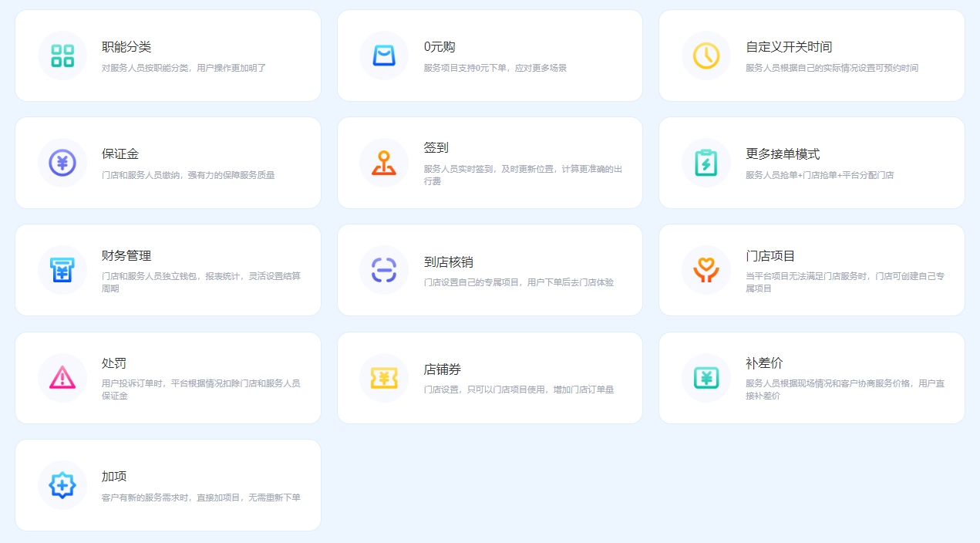Click the 签到 location pin icon
The height and width of the screenshot is (543, 980).
click(384, 163)
